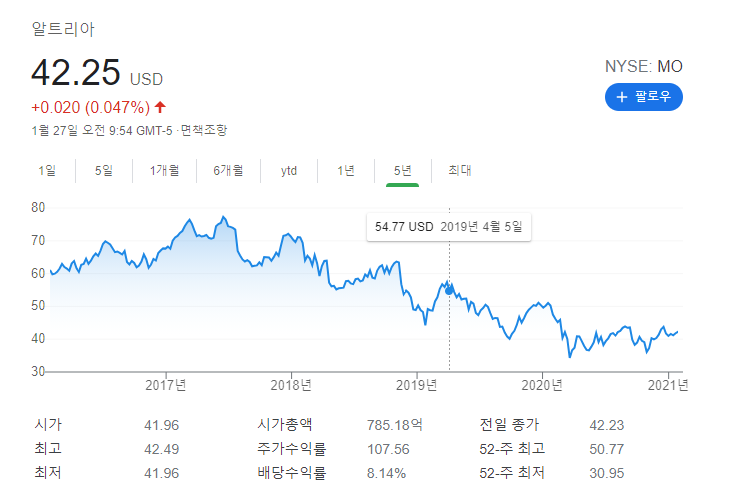Click the USD currency label beside the price

146,79
